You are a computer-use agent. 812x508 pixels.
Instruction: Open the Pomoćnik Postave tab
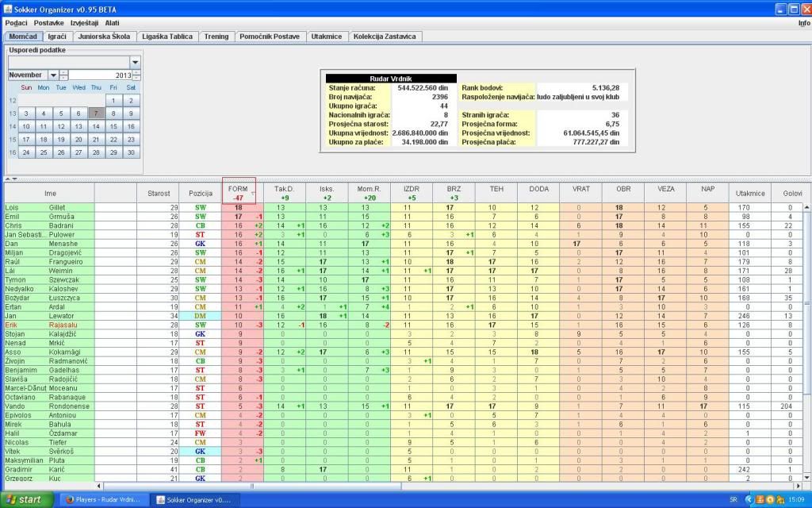click(270, 37)
